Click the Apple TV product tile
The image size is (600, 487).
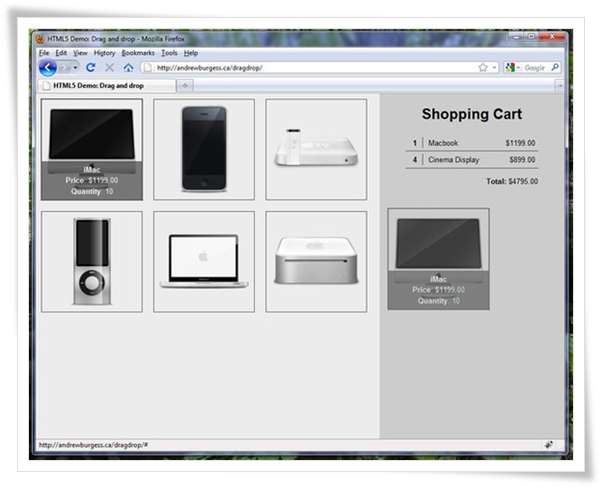coord(316,149)
